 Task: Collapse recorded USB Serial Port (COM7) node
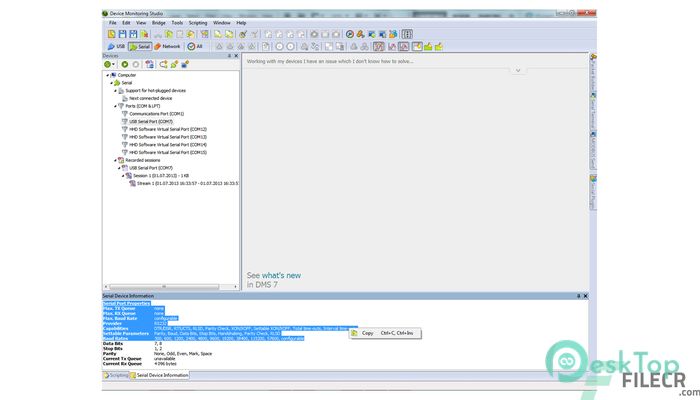click(119, 168)
